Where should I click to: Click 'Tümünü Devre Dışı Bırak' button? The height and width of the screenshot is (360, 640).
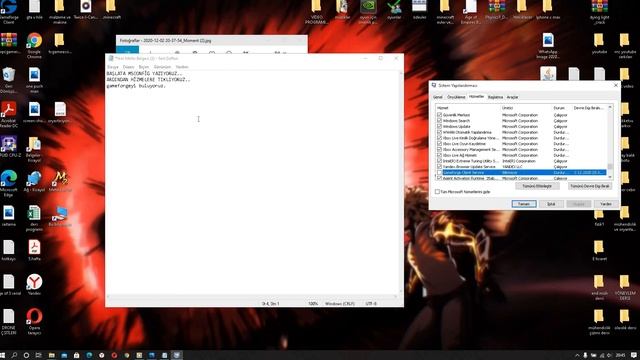(590, 186)
